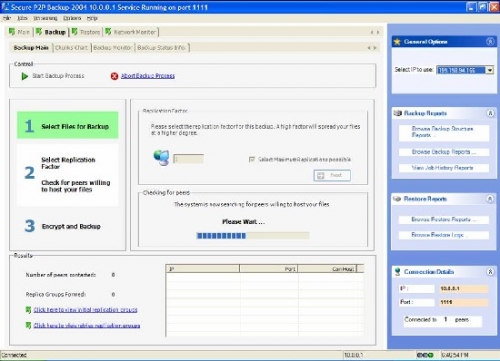Select step 3 Encrypt and Backup
This screenshot has width=500, height=361.
click(x=68, y=226)
